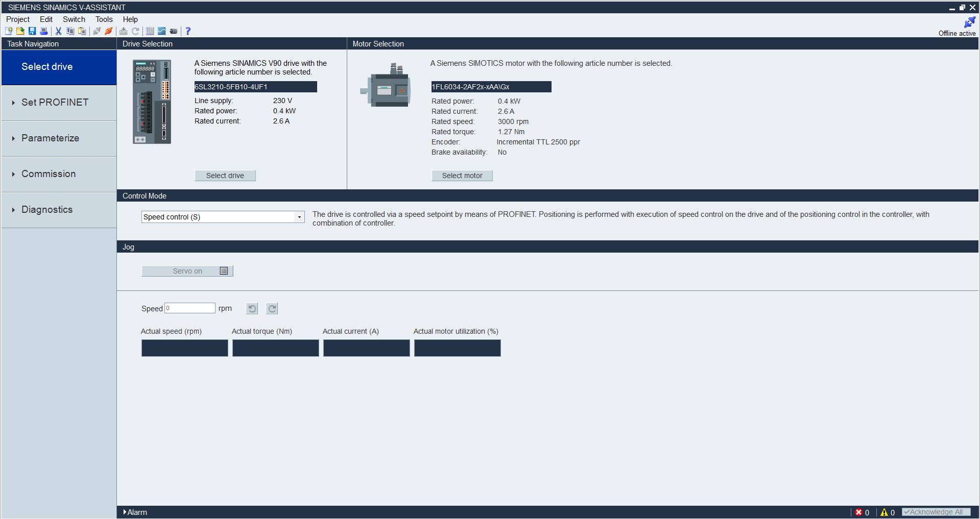980x519 pixels.
Task: Click the jog counter-clockwise rotation button
Action: [252, 308]
